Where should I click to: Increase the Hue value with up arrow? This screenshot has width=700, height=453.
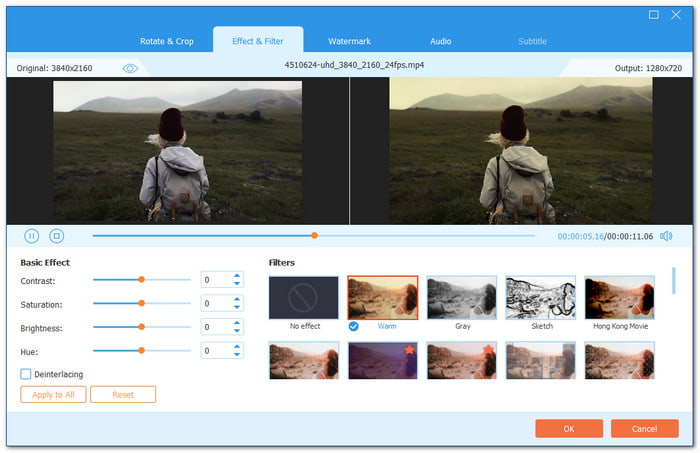tap(237, 347)
